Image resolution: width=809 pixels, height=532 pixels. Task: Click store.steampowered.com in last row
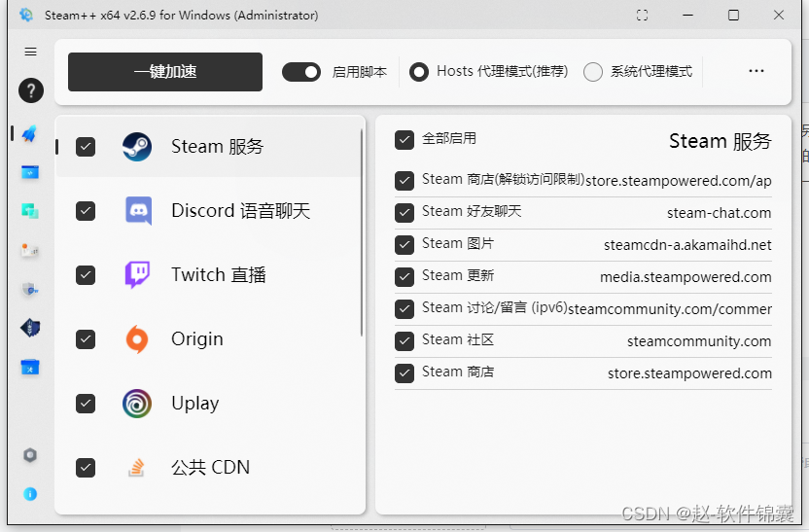click(x=689, y=373)
